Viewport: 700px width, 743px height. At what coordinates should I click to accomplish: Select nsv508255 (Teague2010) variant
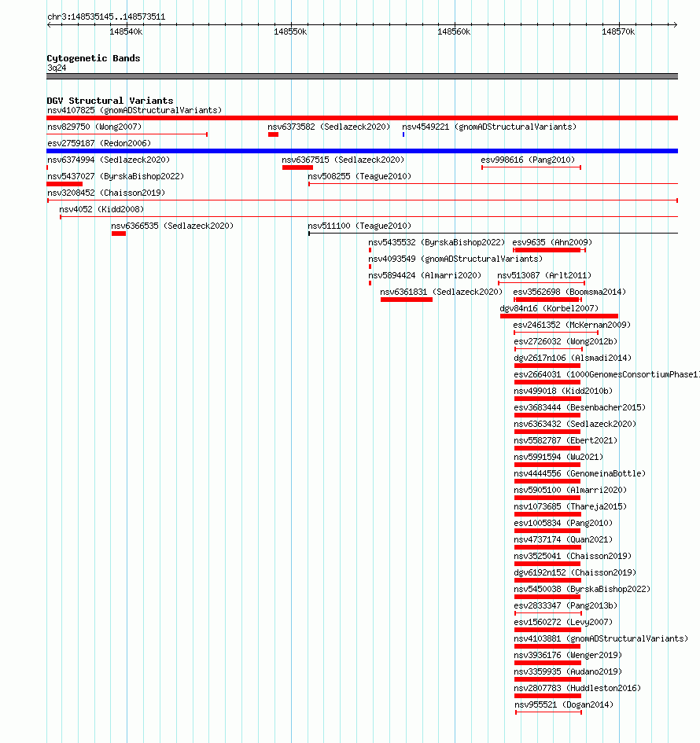pos(359,176)
